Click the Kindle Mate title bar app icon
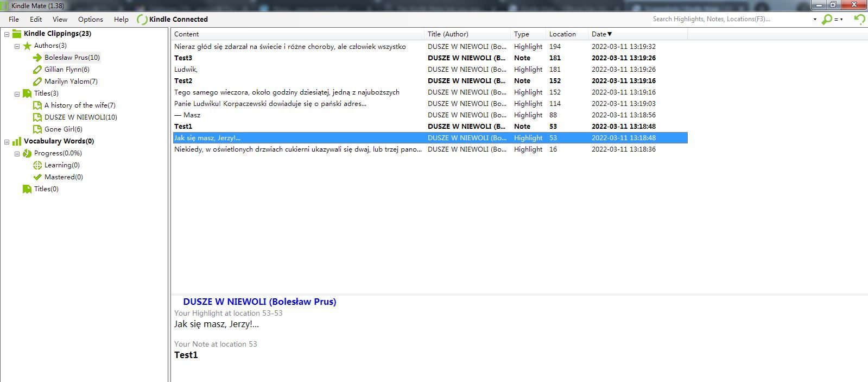Screen dimensions: 868x382 tap(5, 5)
